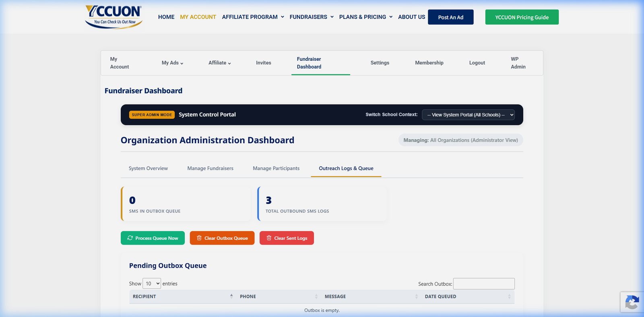Click the trash icon in Clear Outbox Queue
The width and height of the screenshot is (644, 317).
click(199, 238)
